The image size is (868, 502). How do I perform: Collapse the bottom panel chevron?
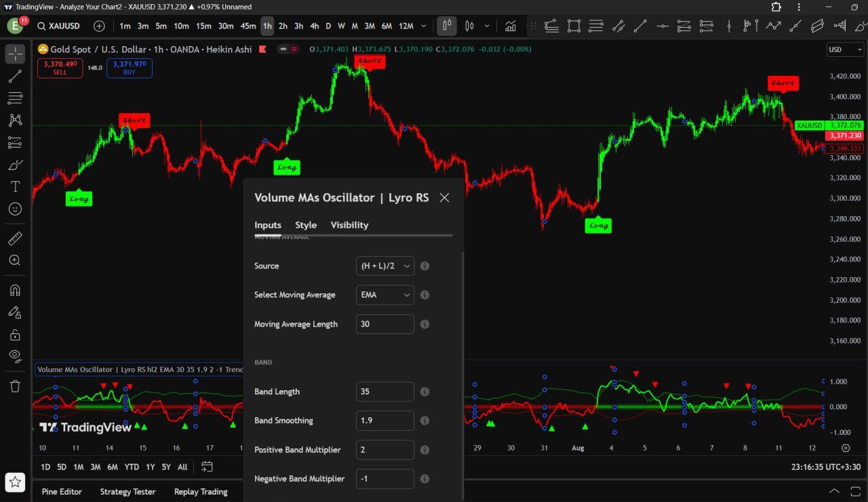[x=835, y=491]
